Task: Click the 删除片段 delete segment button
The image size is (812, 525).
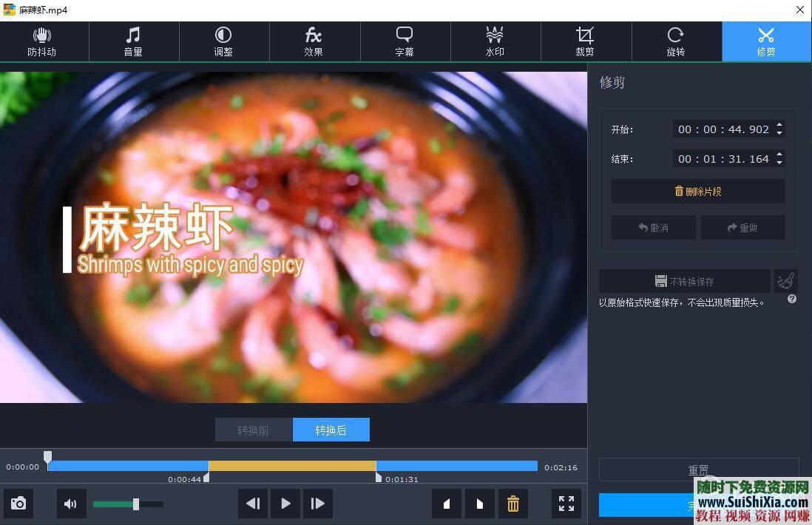Action: click(x=697, y=192)
